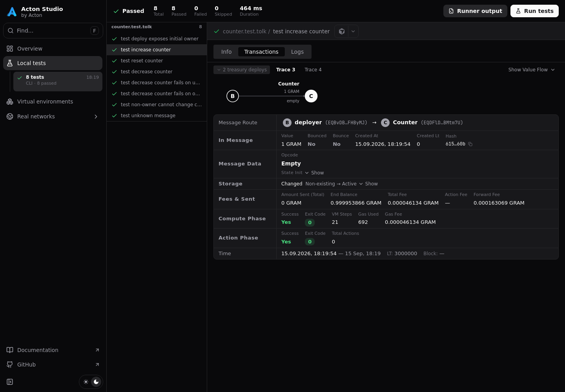This screenshot has width=565, height=392.
Task: Click the GitHub icon in sidebar
Action: (10, 365)
